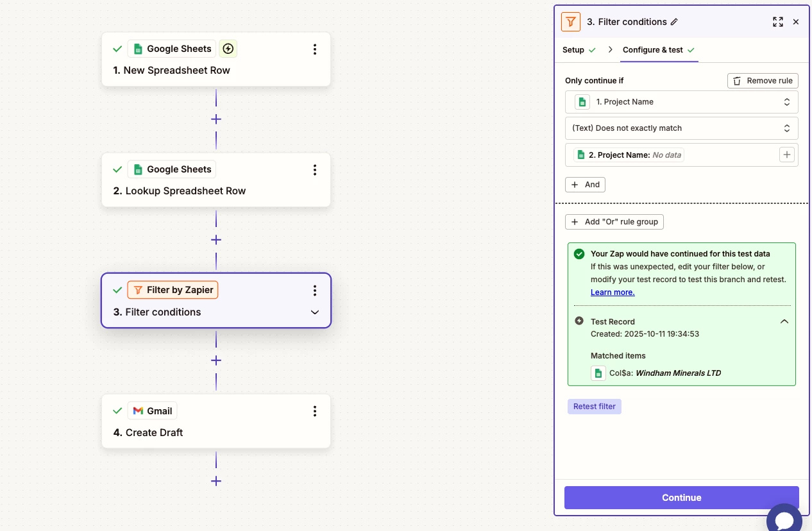Screen dimensions: 812x531
Task: Open three-dot menu on Lookup Spreadsheet Row step
Action: (x=315, y=170)
